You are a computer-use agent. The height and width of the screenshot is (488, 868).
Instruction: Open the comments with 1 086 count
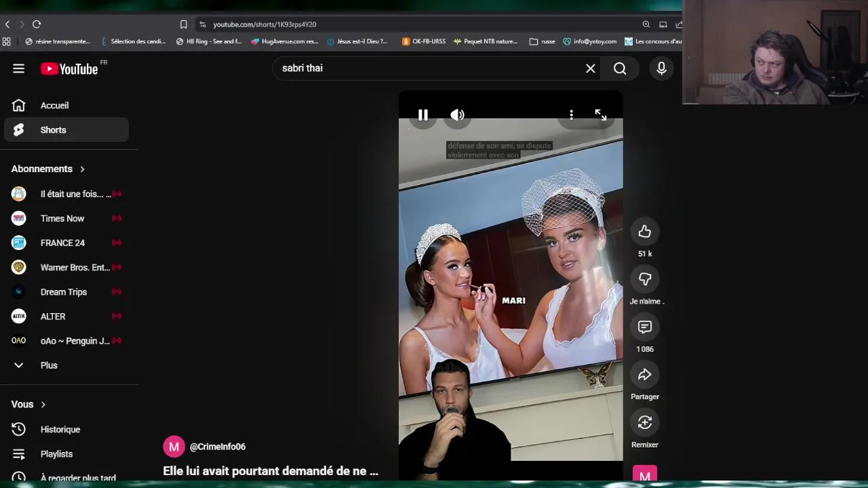click(645, 327)
